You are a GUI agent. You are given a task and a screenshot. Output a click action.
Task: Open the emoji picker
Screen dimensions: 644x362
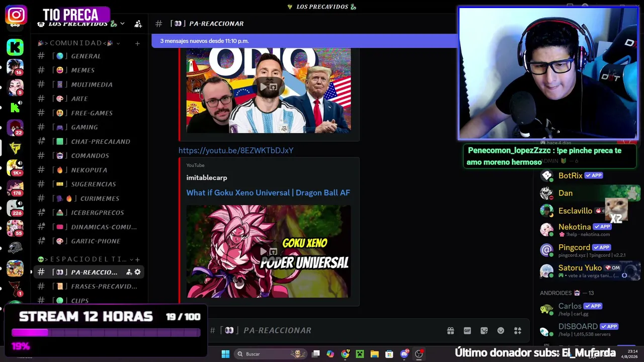click(x=501, y=330)
